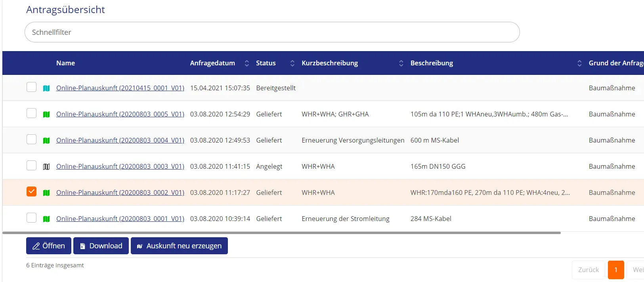Image resolution: width=644 pixels, height=282 pixels.
Task: Click the Grund der Anfrage column header
Action: (616, 63)
